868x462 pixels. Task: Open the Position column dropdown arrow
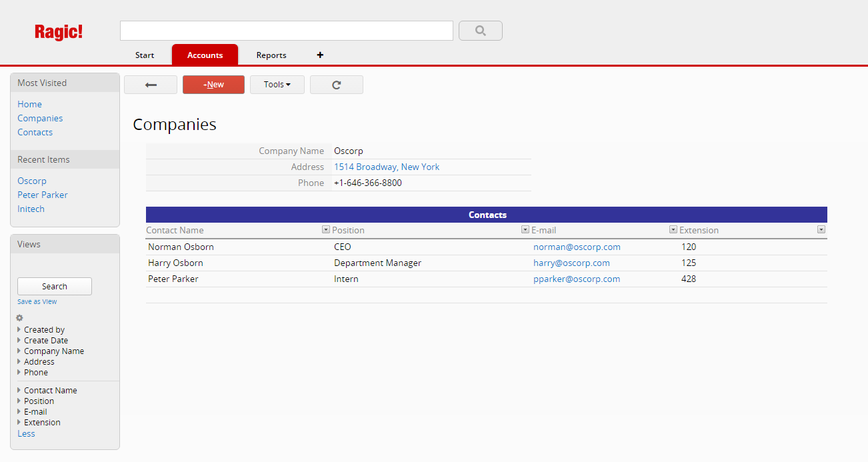click(x=525, y=229)
